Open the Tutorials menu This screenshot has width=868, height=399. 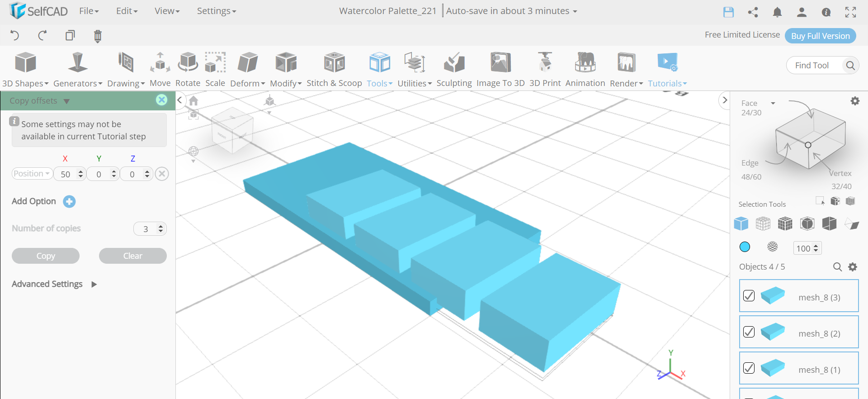667,70
